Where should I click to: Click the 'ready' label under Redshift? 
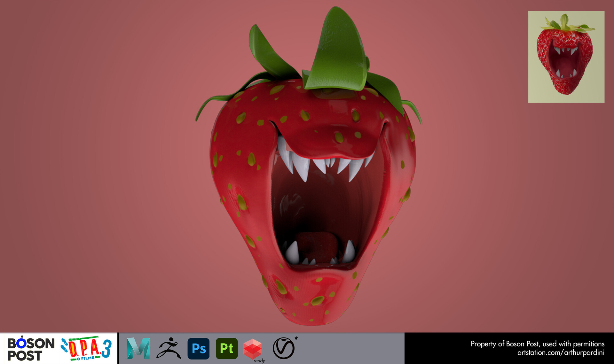point(259,361)
